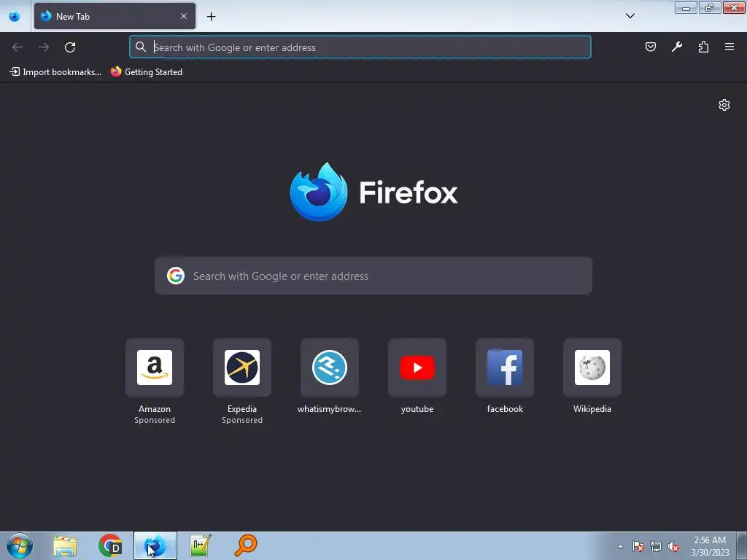Click the Sponsored label under Amazon
Viewport: 747px width, 560px height.
point(155,420)
